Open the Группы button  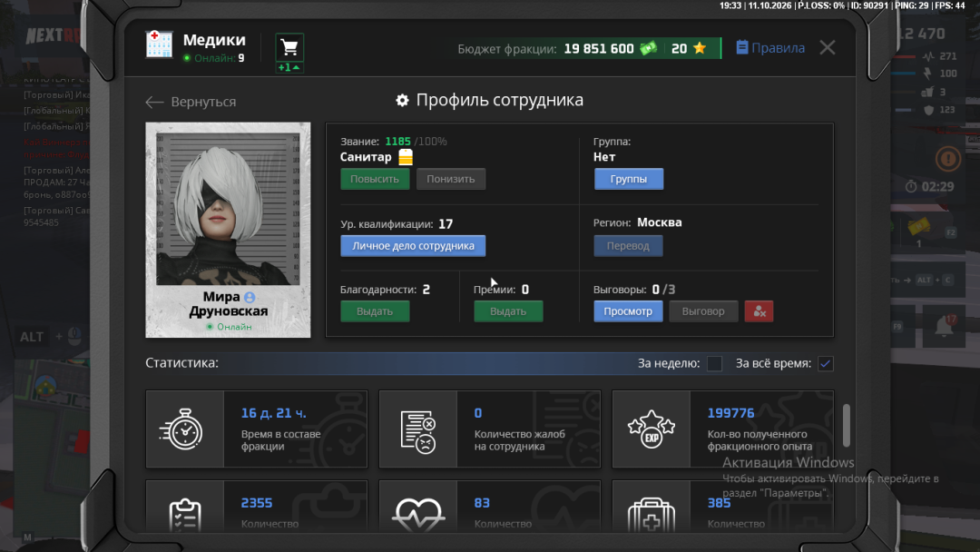point(628,179)
